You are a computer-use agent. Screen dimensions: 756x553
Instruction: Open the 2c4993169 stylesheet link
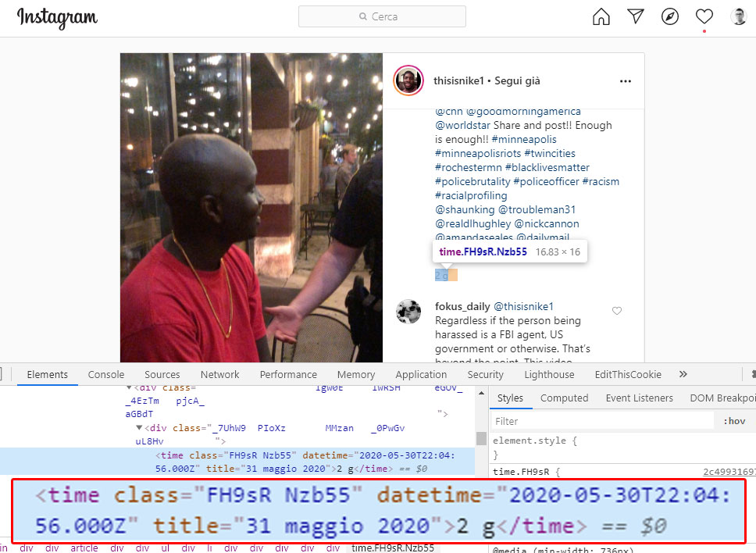click(729, 472)
